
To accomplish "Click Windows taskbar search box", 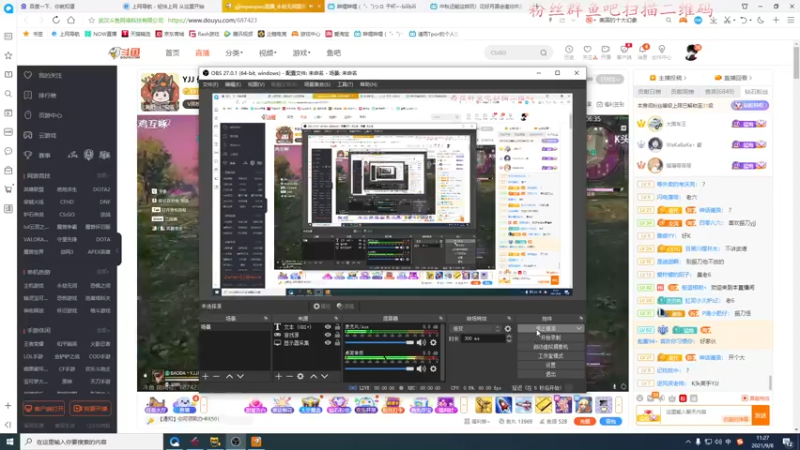I will tap(91, 441).
